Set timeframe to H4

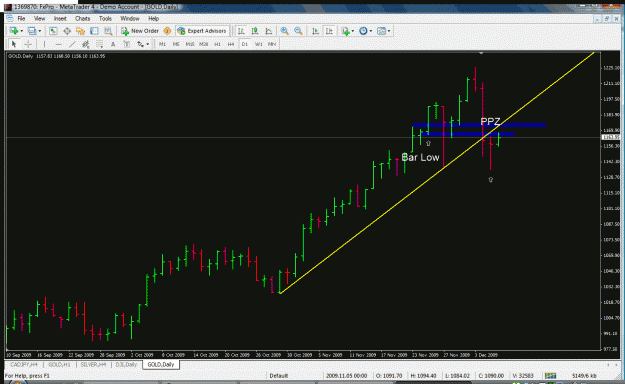click(x=231, y=44)
